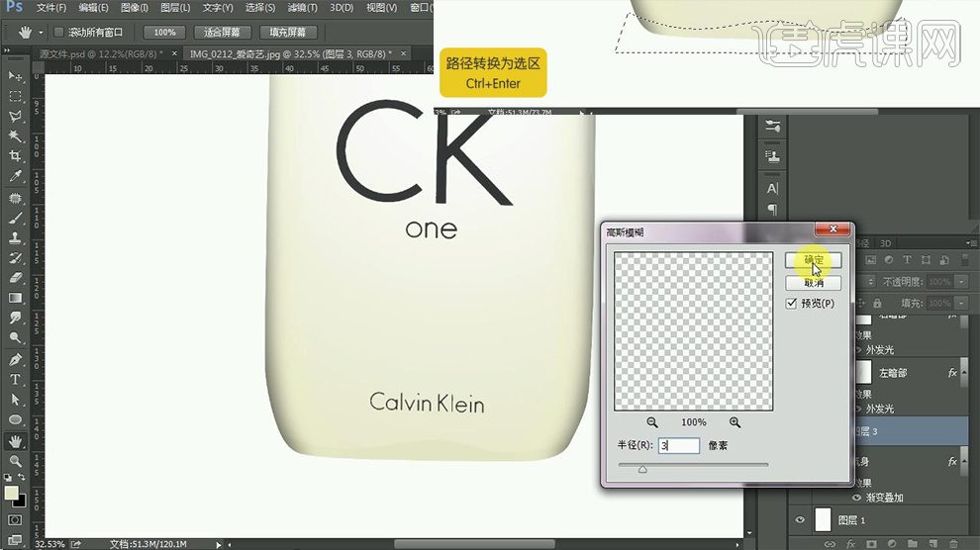This screenshot has height=550, width=980.
Task: Switch to the 3D panel tab
Action: click(886, 242)
